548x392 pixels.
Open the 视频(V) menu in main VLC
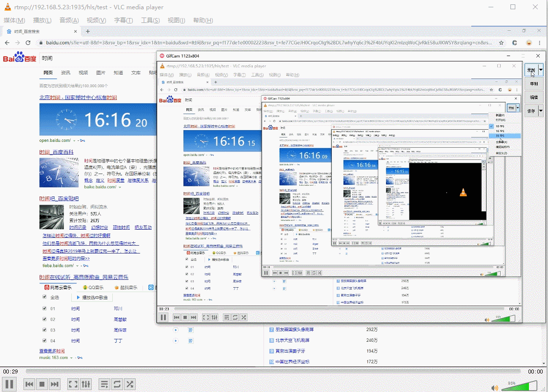click(x=97, y=20)
